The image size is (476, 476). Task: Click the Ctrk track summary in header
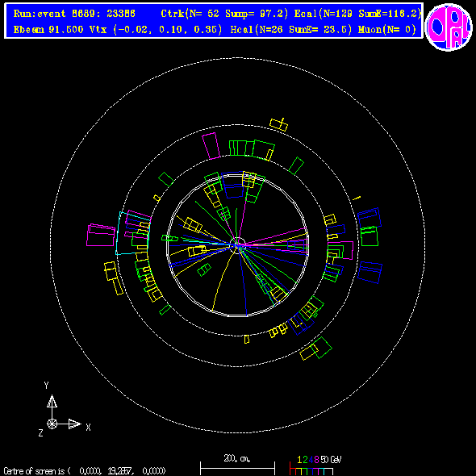(224, 14)
